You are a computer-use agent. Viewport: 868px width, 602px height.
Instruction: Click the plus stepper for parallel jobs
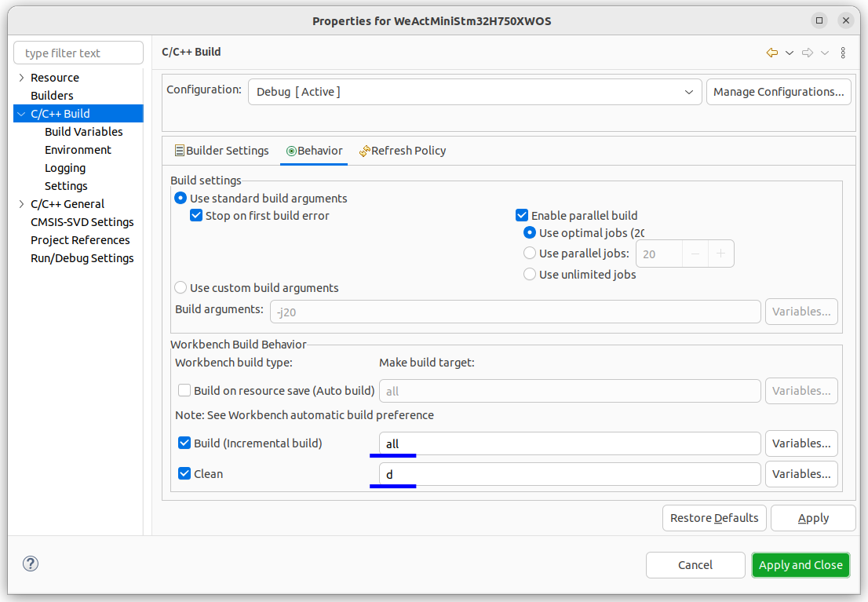point(720,254)
